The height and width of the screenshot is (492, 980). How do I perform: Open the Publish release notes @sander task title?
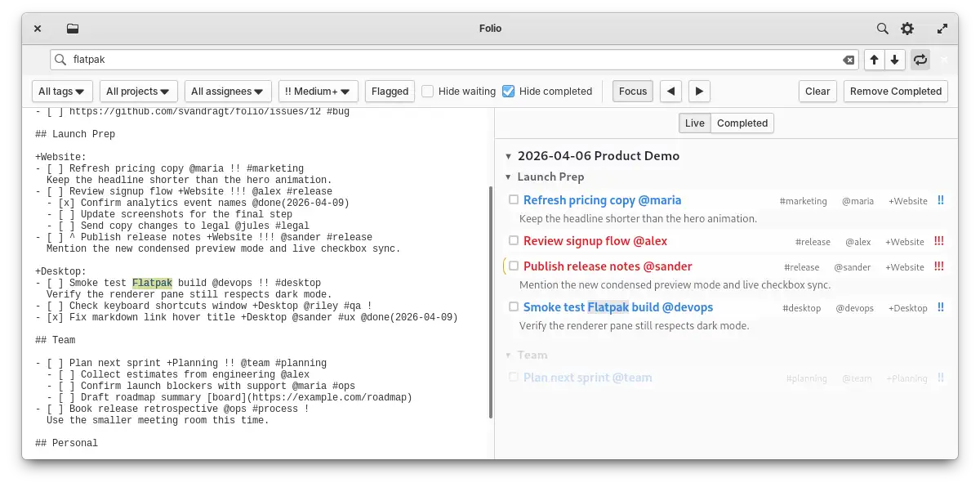coord(608,266)
